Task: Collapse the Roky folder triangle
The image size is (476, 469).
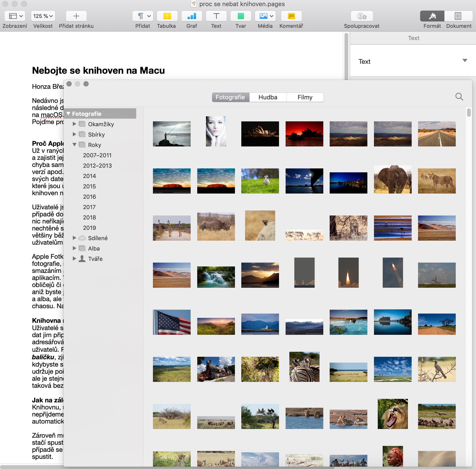Action: (x=74, y=145)
